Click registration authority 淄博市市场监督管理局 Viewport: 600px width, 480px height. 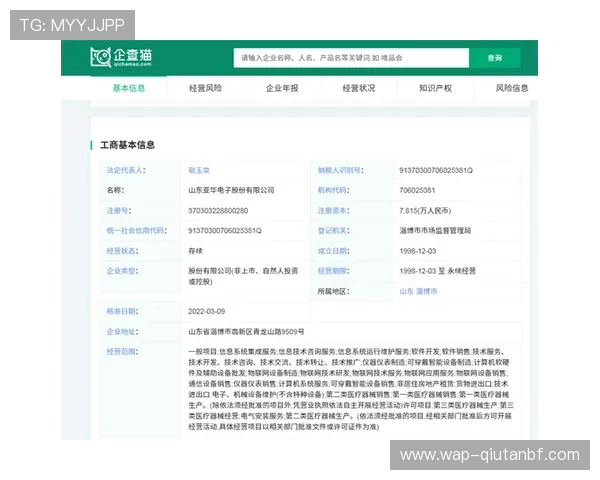[x=435, y=230]
